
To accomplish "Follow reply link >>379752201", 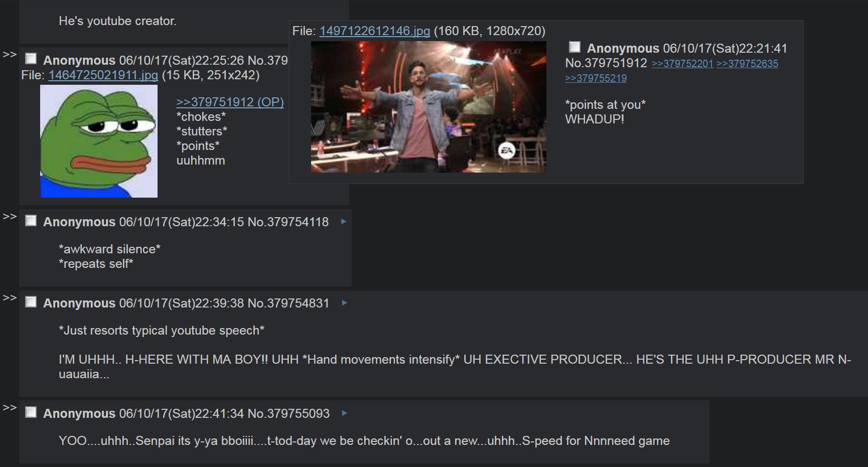I will click(682, 64).
